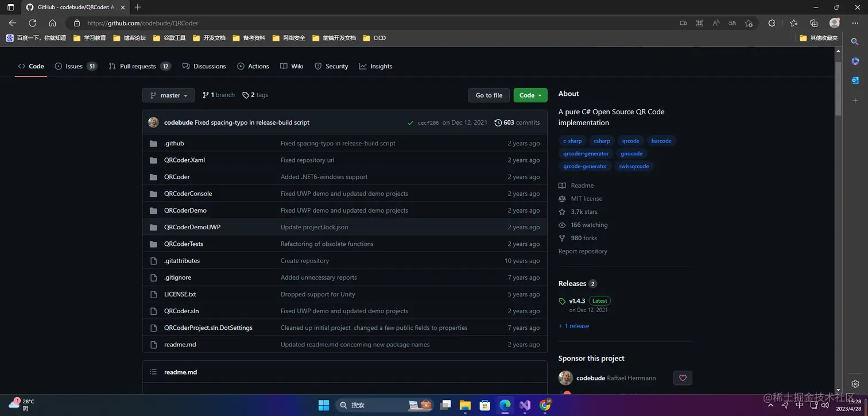
Task: Select the girocode topic tag
Action: (x=631, y=153)
